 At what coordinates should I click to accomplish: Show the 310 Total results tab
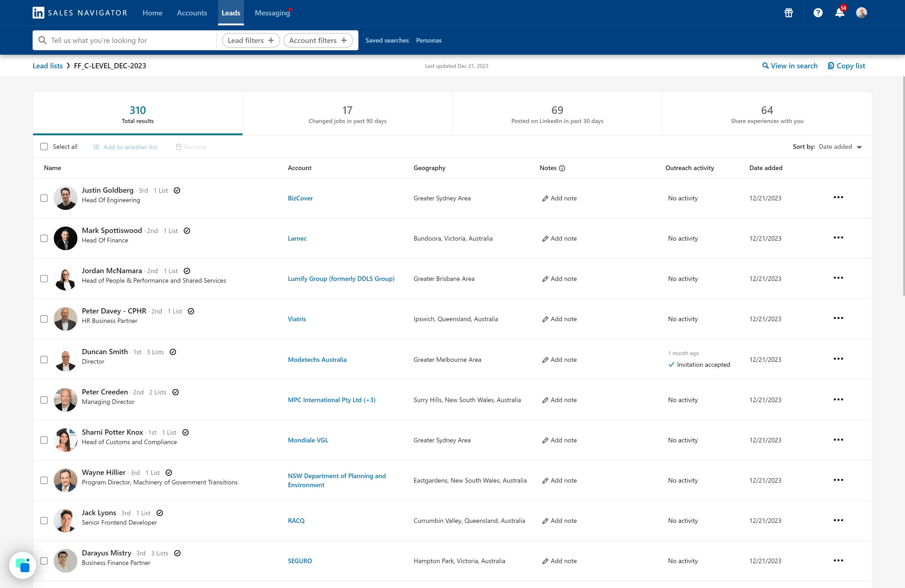click(138, 114)
